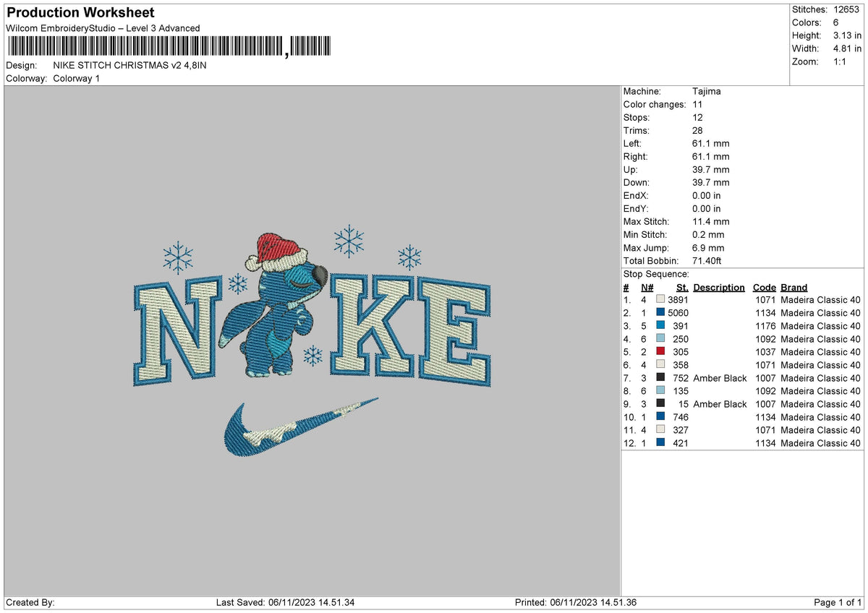
Task: Click the Color changes value '11'
Action: 697,104
